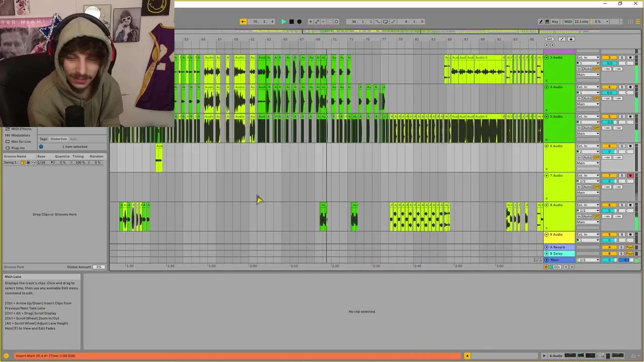
Task: Click the 1.00x zoom factor field
Action: click(555, 267)
